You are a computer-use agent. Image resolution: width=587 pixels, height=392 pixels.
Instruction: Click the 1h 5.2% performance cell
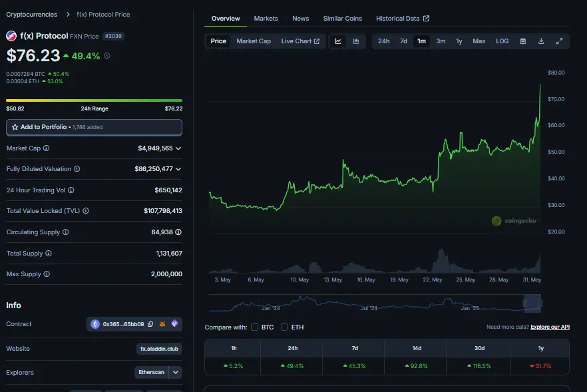click(x=233, y=366)
